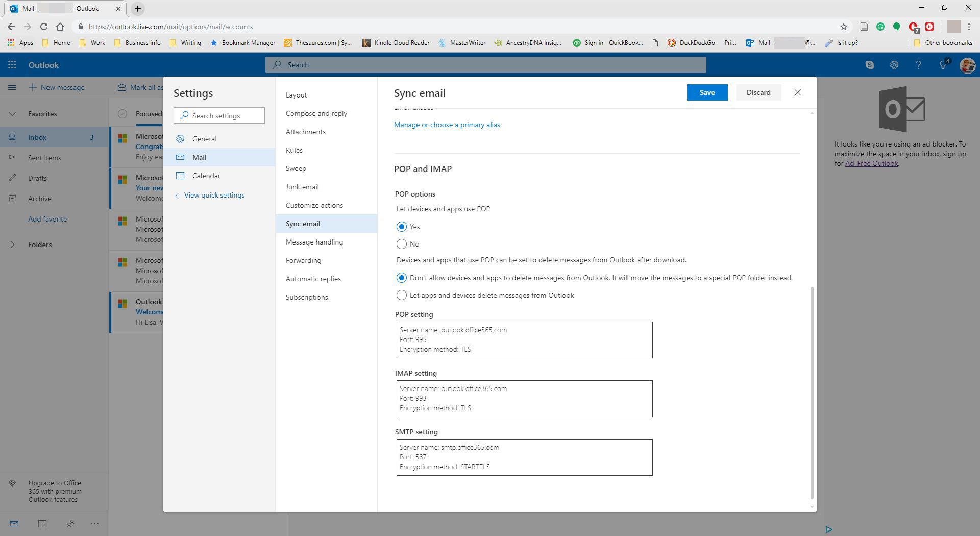
Task: Select No for letting devices use POP
Action: coord(402,244)
